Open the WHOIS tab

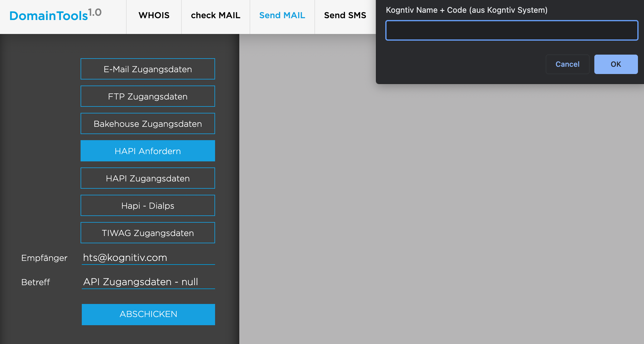point(154,15)
